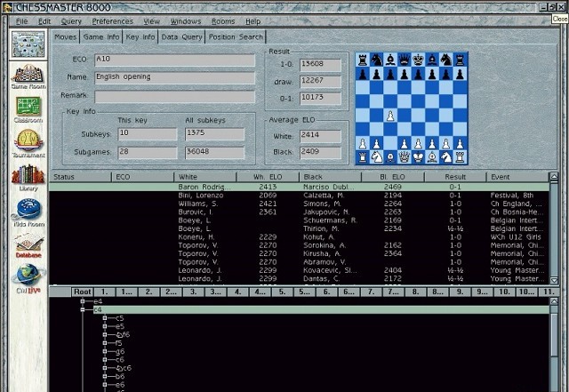Open the Rooms menu

(x=223, y=20)
